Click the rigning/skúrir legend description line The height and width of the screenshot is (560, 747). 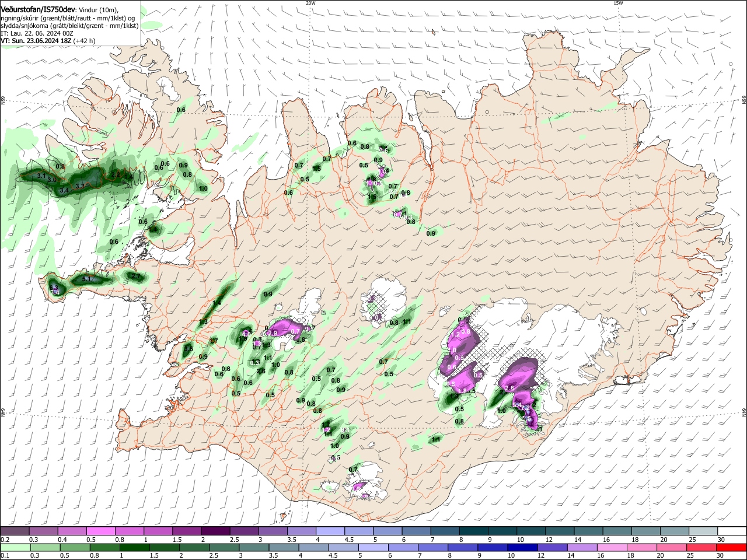(68, 18)
